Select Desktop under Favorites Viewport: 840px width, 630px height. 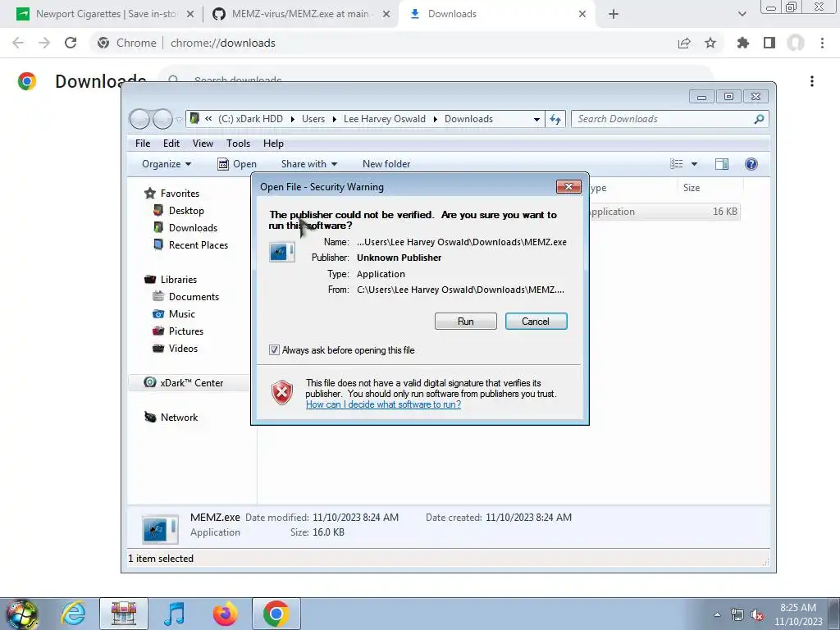tap(186, 211)
